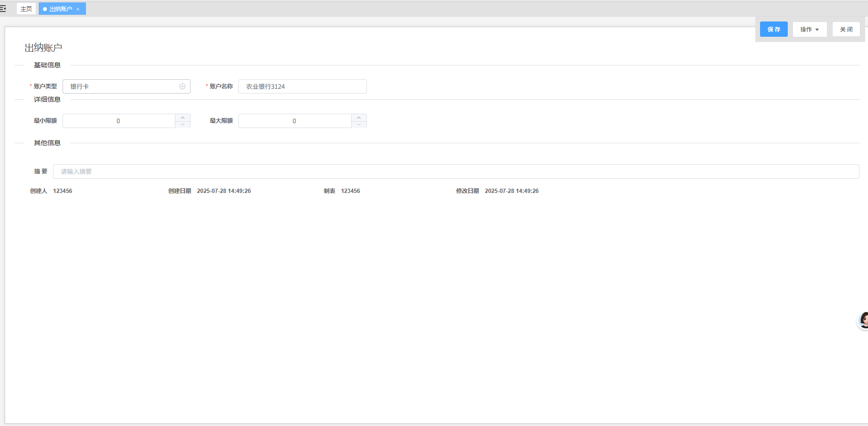The image size is (868, 426).
Task: Increase 最大限额 with the up arrow
Action: click(359, 117)
